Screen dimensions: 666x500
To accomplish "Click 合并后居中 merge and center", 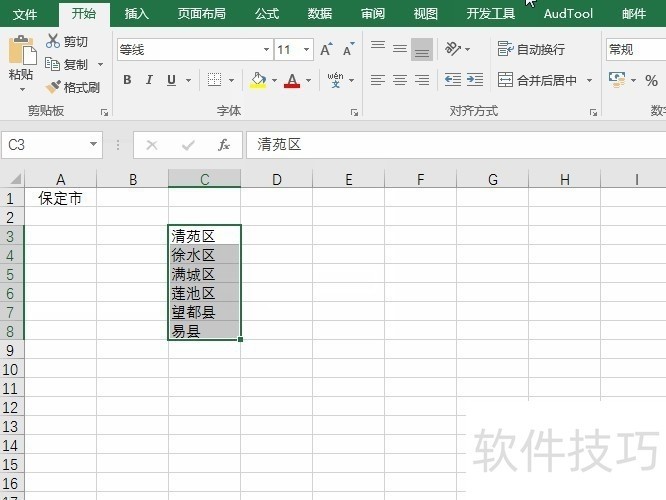I will [537, 80].
